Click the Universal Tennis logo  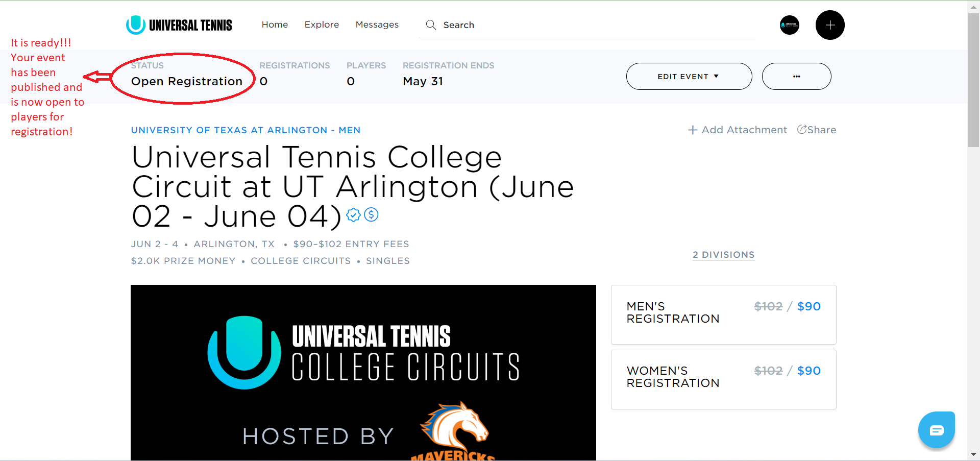pyautogui.click(x=179, y=25)
